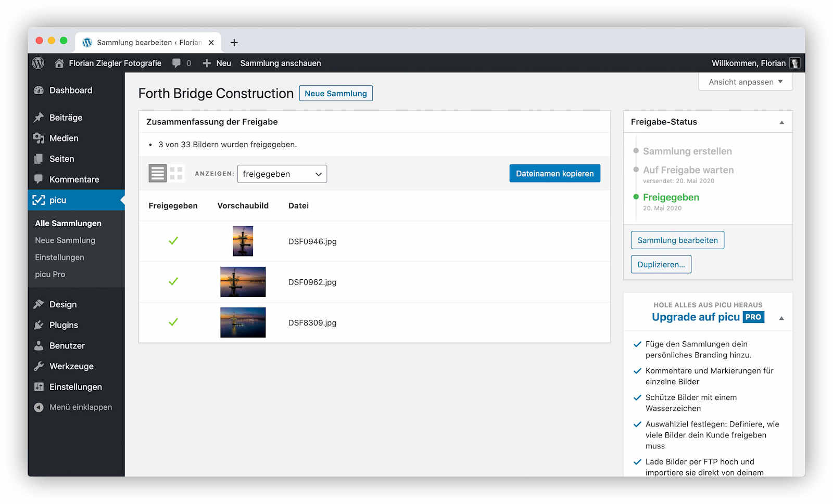
Task: Collapse the Freigabe-Status panel
Action: (781, 122)
